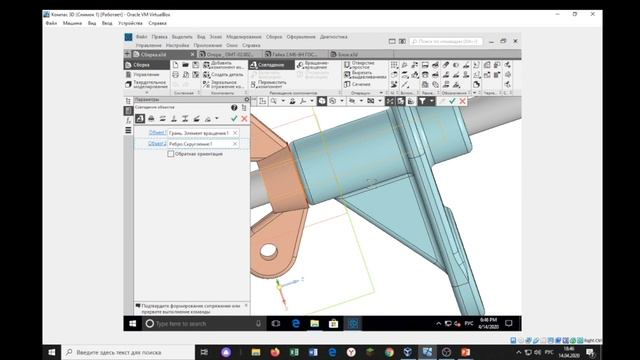The height and width of the screenshot is (360, 640).
Task: Click the save disk icon in ribbon
Action: coord(196,65)
